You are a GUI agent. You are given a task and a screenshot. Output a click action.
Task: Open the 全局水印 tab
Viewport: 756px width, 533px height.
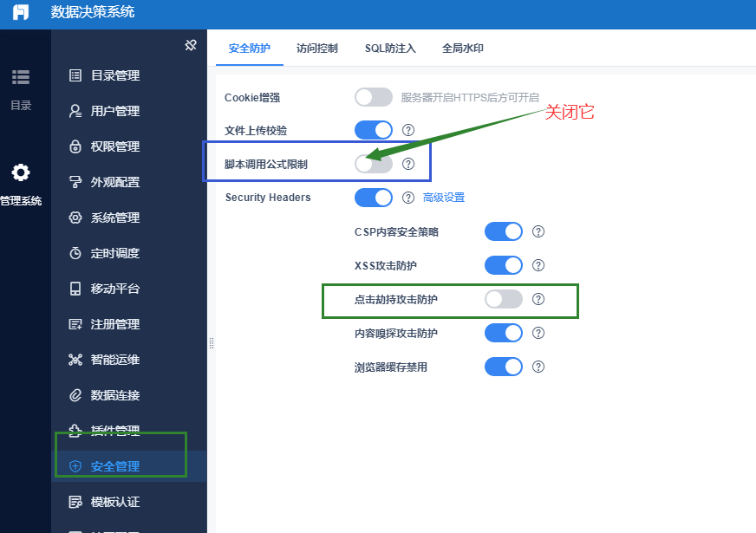(463, 49)
